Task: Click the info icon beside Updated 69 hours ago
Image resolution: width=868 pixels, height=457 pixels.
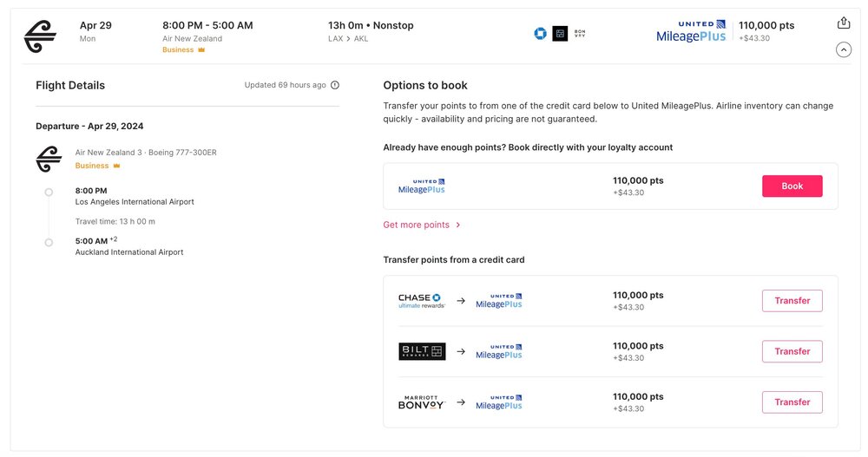Action: 335,85
